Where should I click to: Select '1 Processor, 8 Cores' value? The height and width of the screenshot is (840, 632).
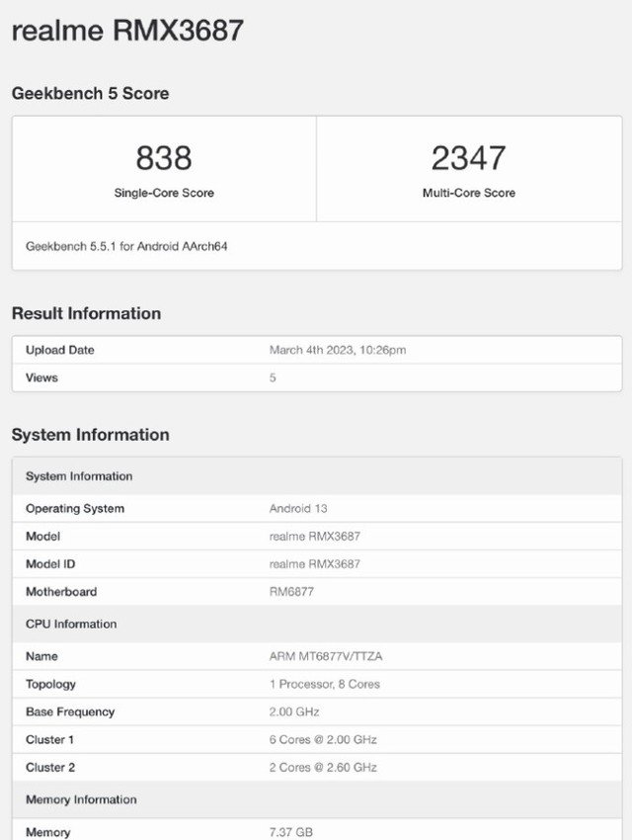(x=325, y=684)
